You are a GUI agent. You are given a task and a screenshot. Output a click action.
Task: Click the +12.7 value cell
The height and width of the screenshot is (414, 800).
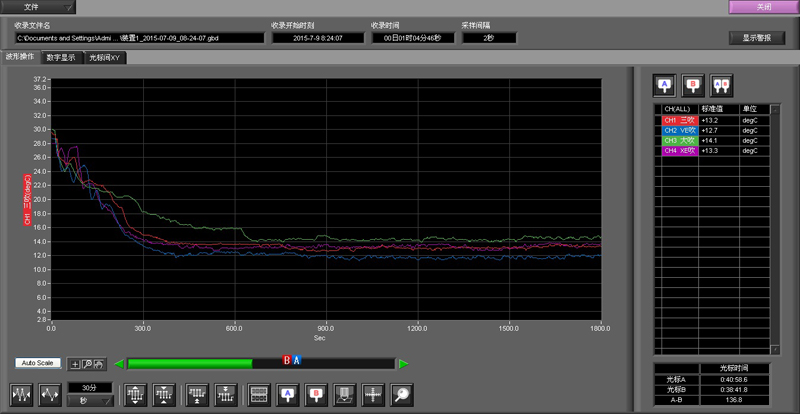point(719,131)
